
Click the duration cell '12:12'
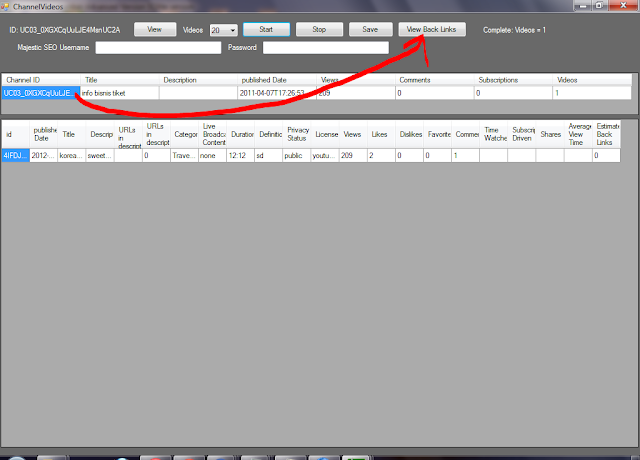(x=241, y=156)
